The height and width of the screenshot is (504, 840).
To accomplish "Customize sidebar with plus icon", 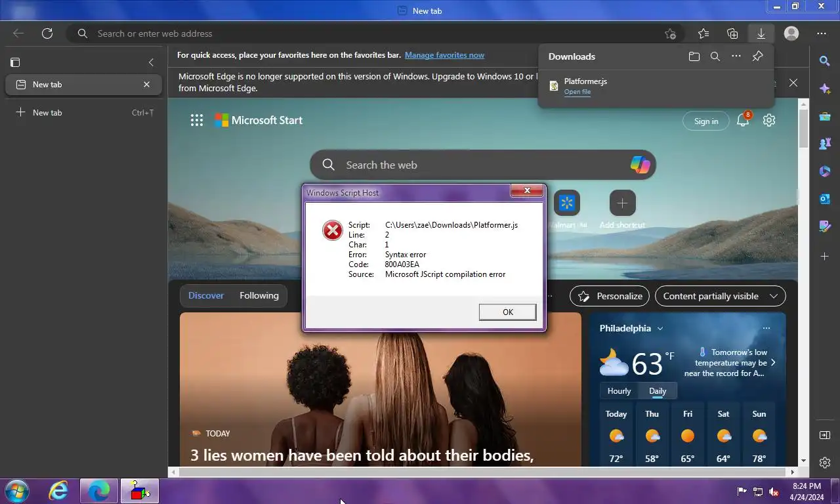I will [x=825, y=256].
